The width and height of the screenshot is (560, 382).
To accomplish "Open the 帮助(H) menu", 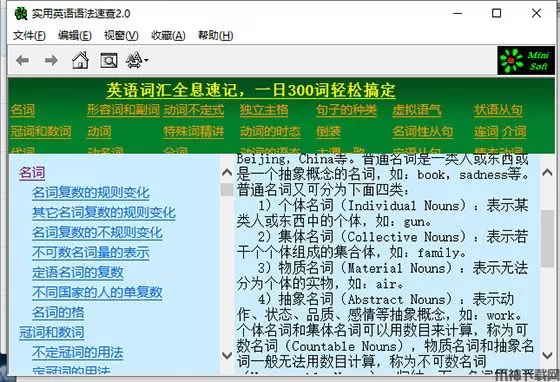I will pyautogui.click(x=215, y=35).
